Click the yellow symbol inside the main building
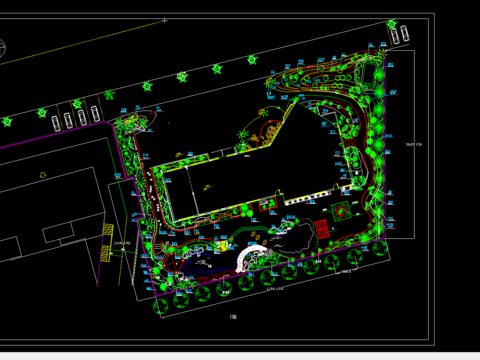 coord(207,188)
